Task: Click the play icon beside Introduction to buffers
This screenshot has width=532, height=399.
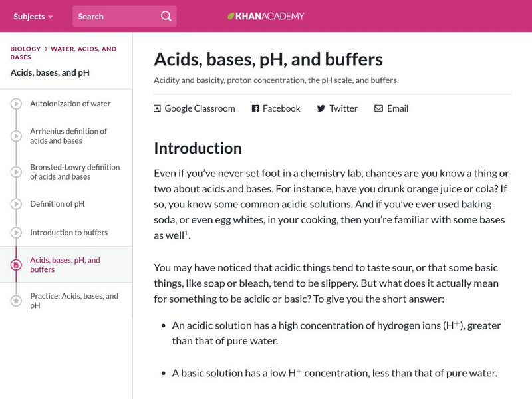Action: point(16,233)
